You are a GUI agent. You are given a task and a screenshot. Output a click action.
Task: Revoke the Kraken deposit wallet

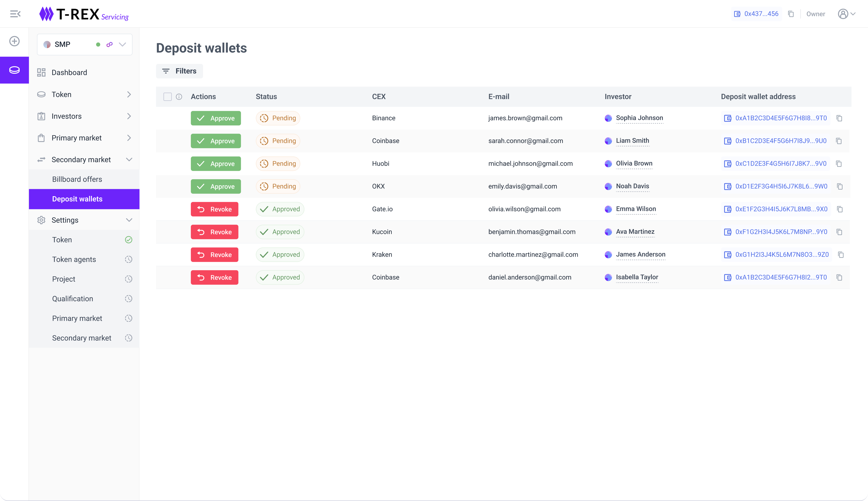[x=214, y=255]
